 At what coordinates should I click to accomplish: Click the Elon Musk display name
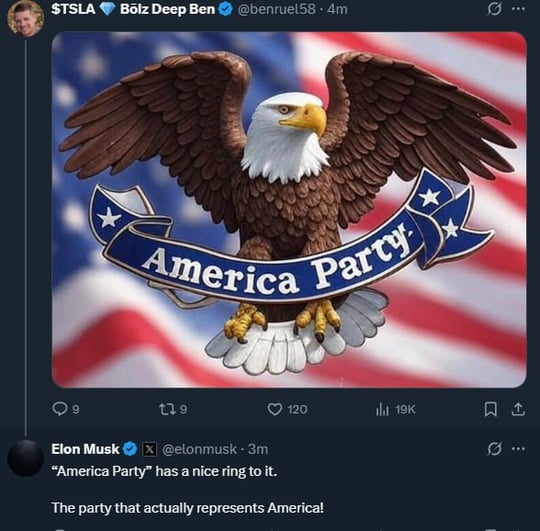coord(85,449)
